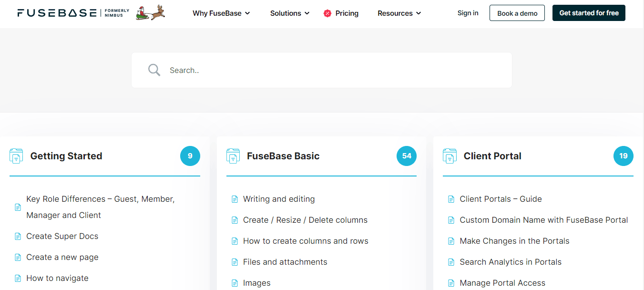The width and height of the screenshot is (644, 290).
Task: Click the Book a demo button
Action: (517, 13)
